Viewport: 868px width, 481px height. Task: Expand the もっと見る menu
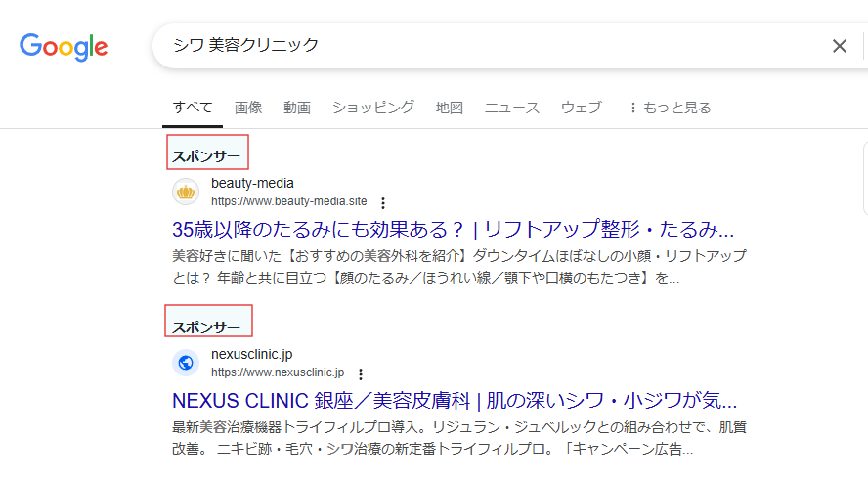click(x=670, y=108)
